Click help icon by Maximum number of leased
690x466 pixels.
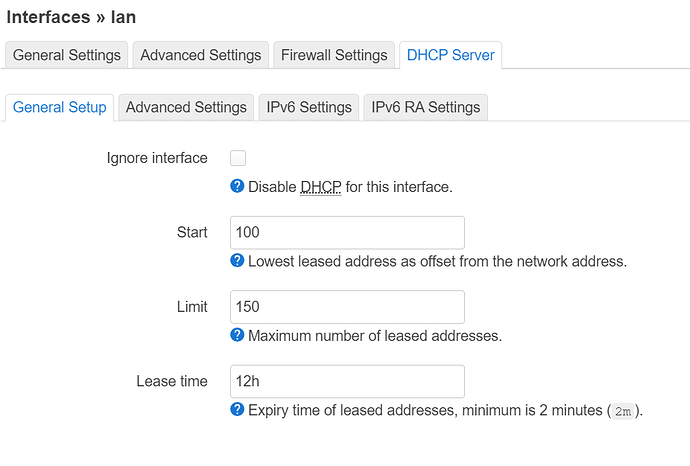point(237,335)
